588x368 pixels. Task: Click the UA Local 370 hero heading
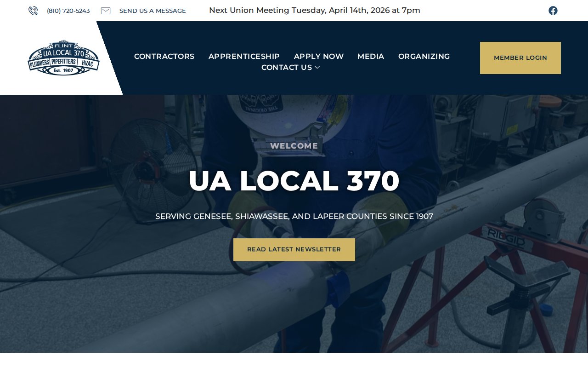pos(294,181)
